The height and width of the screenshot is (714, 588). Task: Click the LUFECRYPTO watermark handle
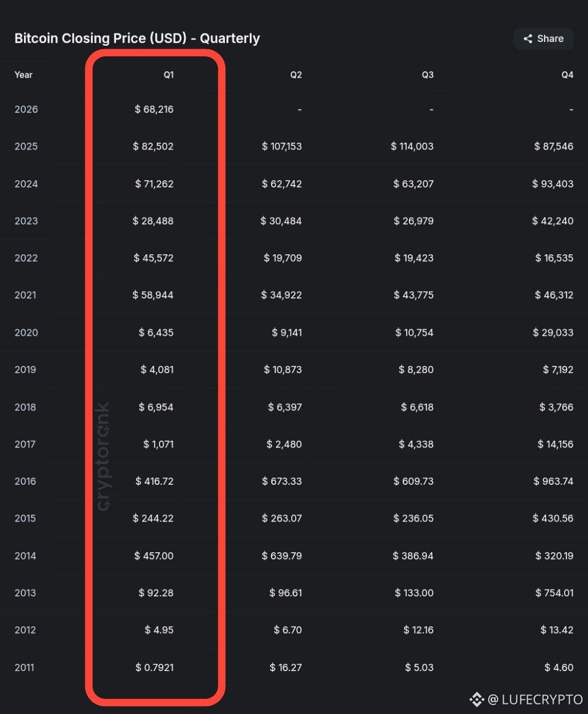tap(535, 699)
